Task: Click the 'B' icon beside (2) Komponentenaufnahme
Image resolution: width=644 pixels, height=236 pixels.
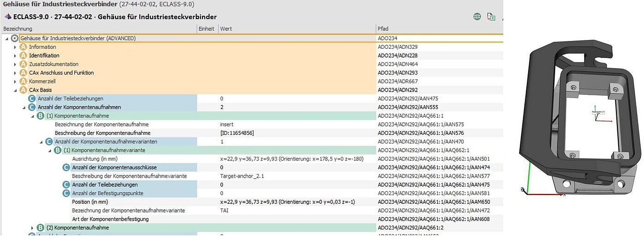Action: [x=40, y=228]
